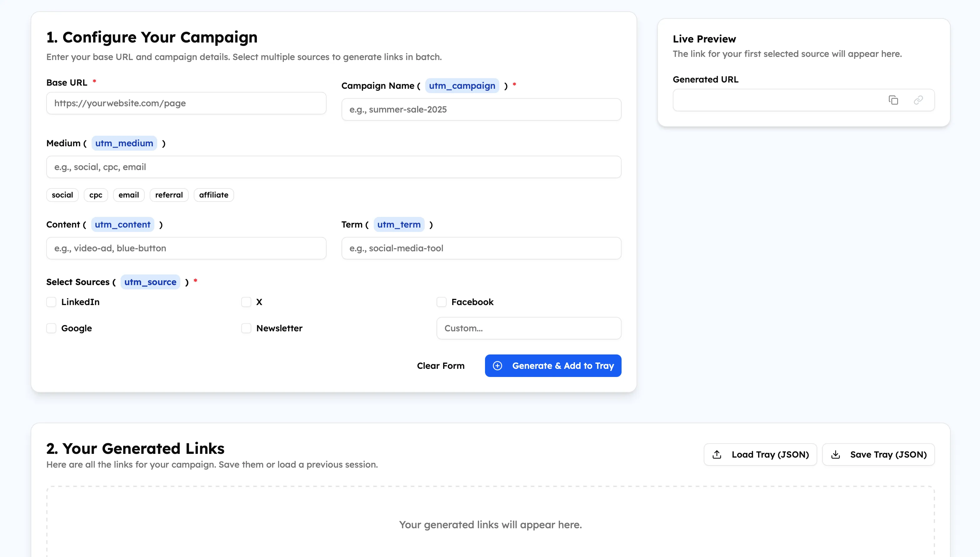Click the Content input field
The image size is (980, 557).
pyautogui.click(x=186, y=248)
